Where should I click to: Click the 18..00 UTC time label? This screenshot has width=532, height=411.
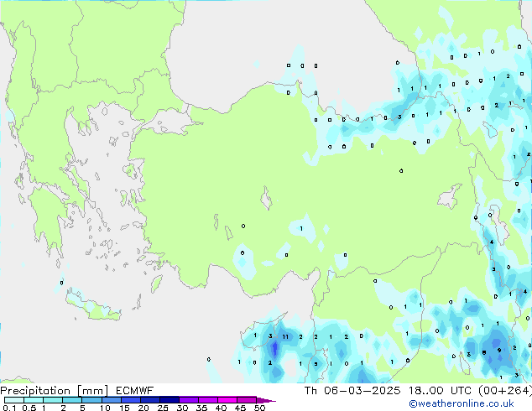440,391
